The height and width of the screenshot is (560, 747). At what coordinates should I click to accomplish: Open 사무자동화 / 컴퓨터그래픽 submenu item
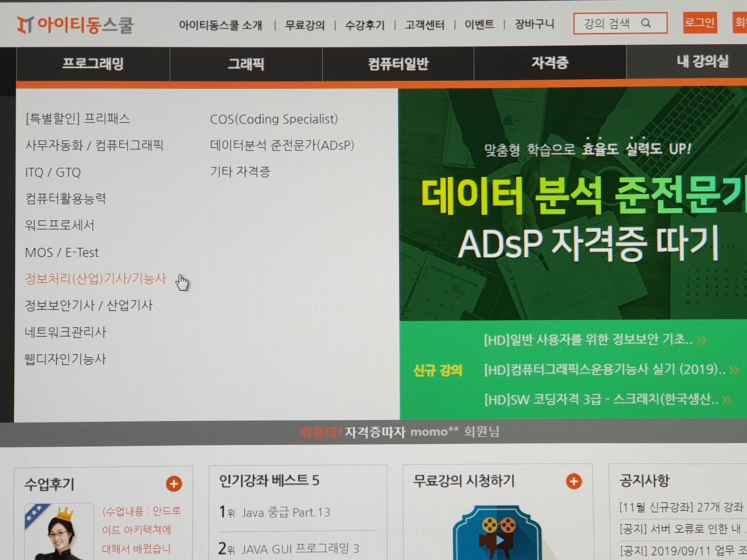pos(94,146)
